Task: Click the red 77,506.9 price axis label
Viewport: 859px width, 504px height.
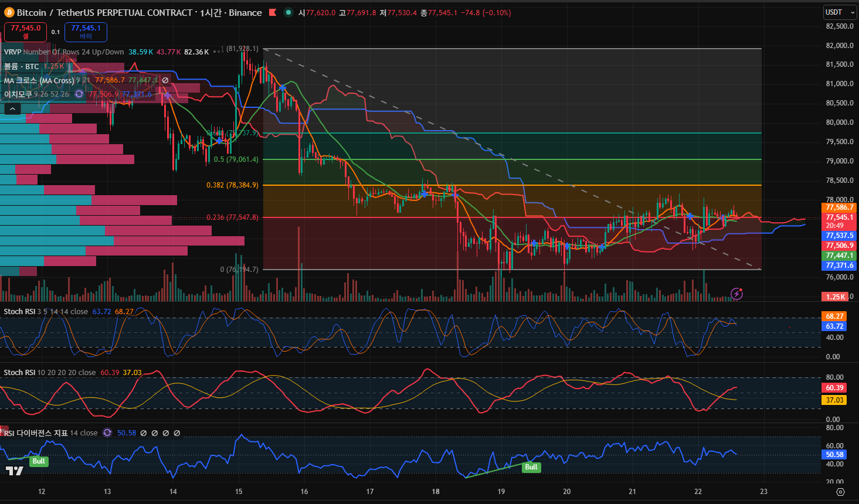Action: (840, 246)
